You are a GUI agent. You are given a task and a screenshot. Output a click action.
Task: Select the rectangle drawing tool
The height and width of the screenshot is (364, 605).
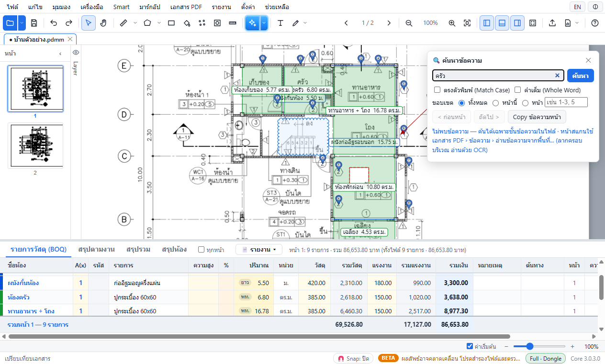(171, 23)
